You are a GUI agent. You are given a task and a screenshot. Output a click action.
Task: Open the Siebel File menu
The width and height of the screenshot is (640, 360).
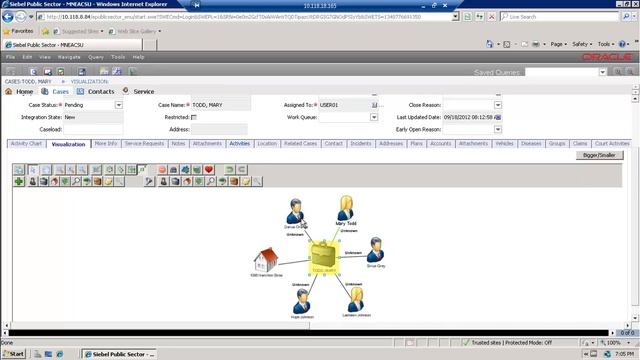10,57
